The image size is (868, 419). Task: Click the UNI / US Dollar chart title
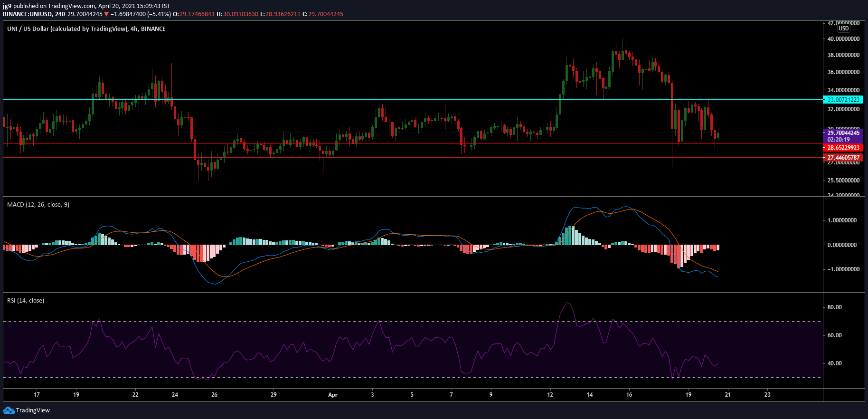86,29
